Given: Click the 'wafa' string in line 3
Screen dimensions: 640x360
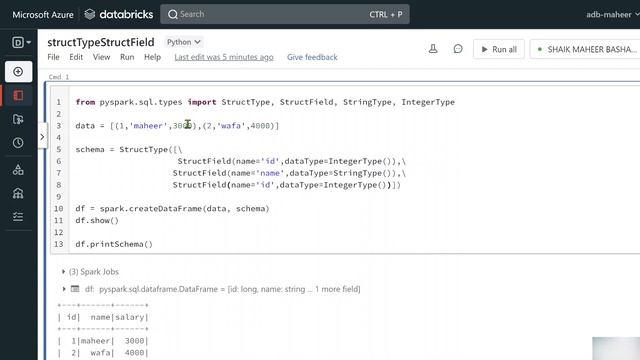Looking at the screenshot, I should (231, 126).
